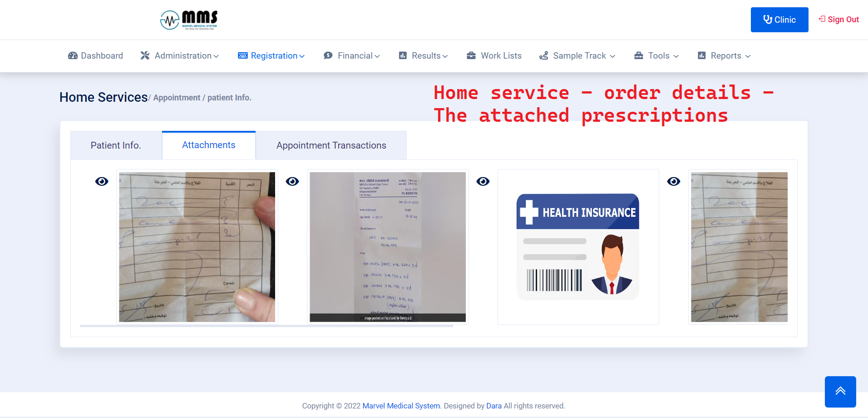Expand the Reports dropdown chevron
Image resolution: width=868 pixels, height=418 pixels.
pos(747,56)
